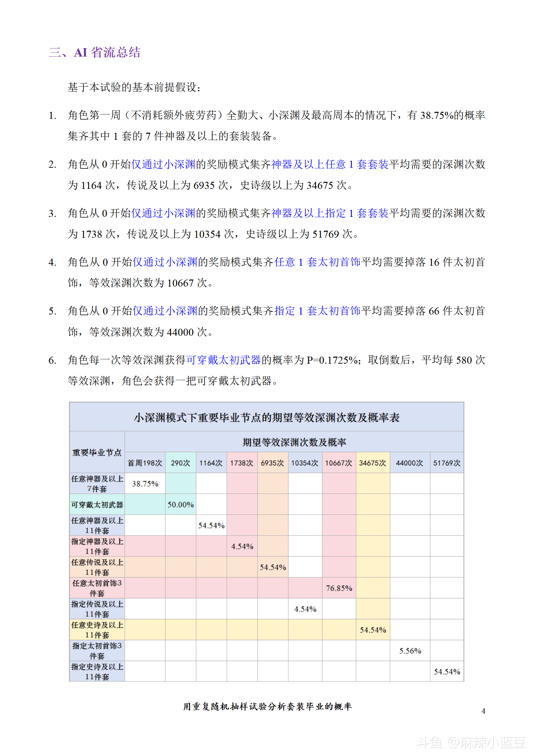Click blue text '指定 1 套太初首饰'
Screen dimensions: 534x756
click(317, 311)
